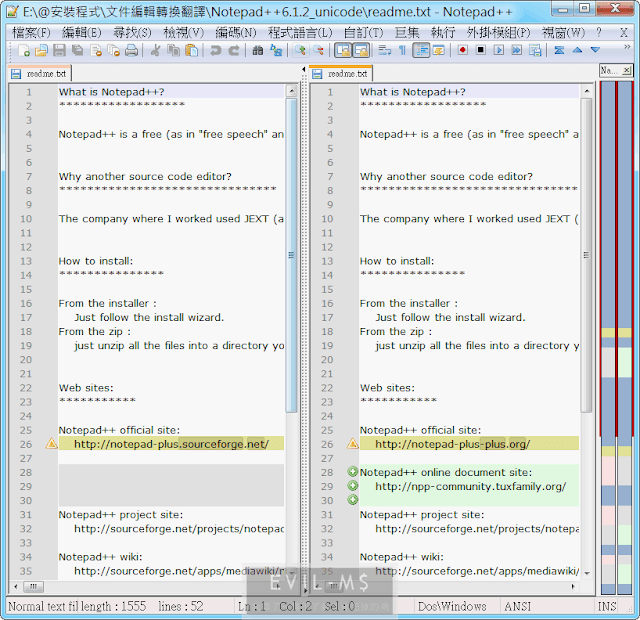Open the 編輯(E) menu
The width and height of the screenshot is (640, 620).
[82, 33]
